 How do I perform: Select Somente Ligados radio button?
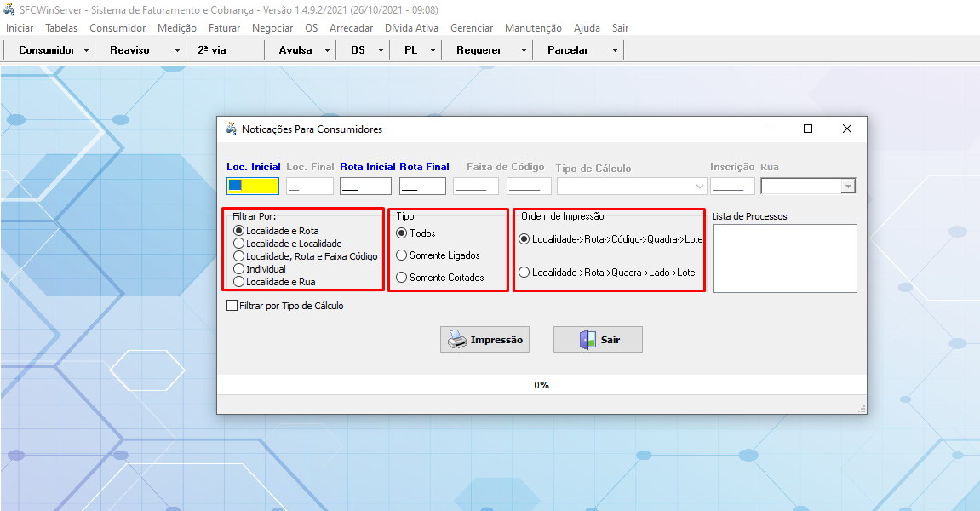click(x=402, y=255)
